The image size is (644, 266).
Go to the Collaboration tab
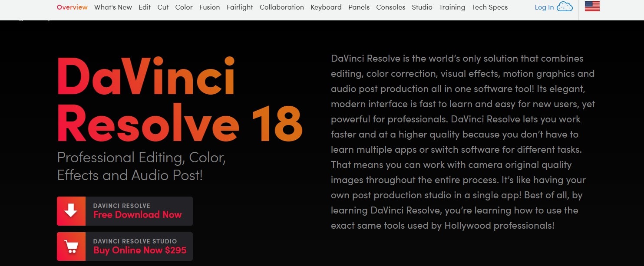[x=282, y=7]
